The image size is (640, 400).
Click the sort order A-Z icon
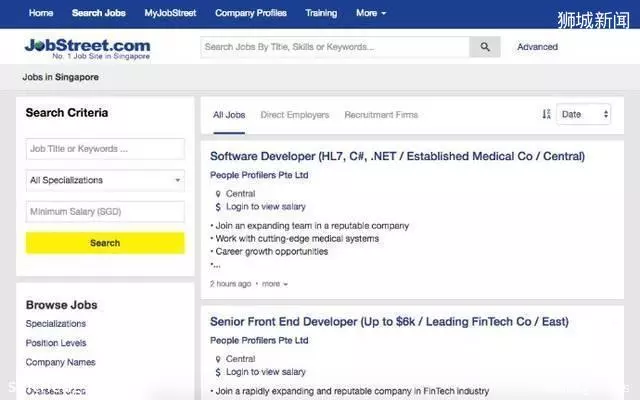click(x=546, y=114)
